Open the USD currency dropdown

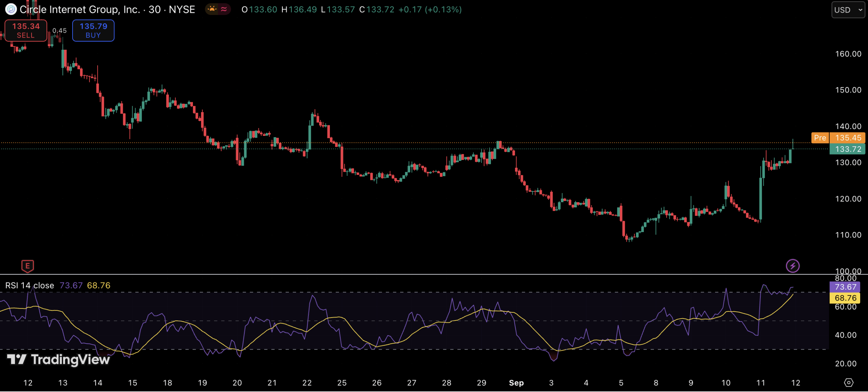click(x=848, y=10)
